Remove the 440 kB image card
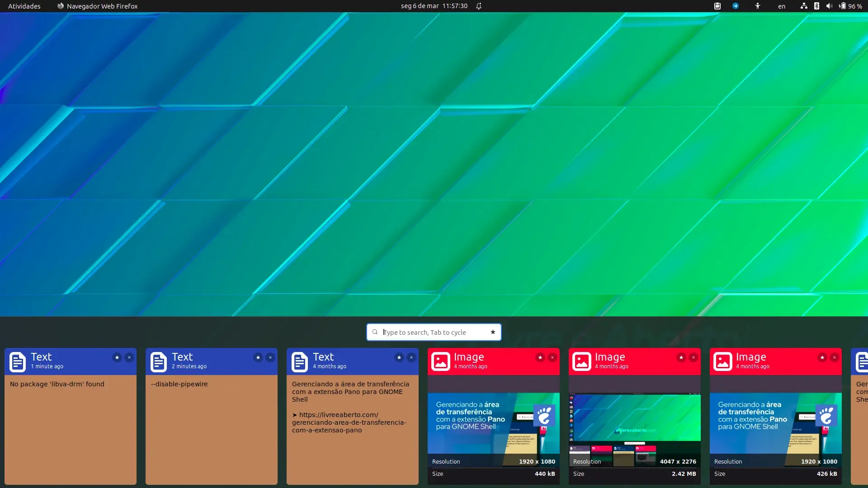 (552, 357)
